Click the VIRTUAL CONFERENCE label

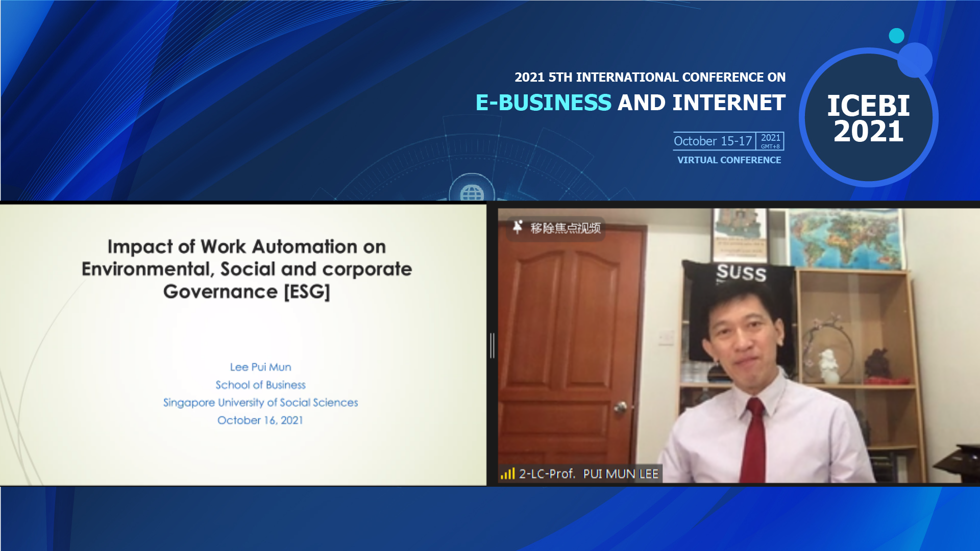(729, 160)
